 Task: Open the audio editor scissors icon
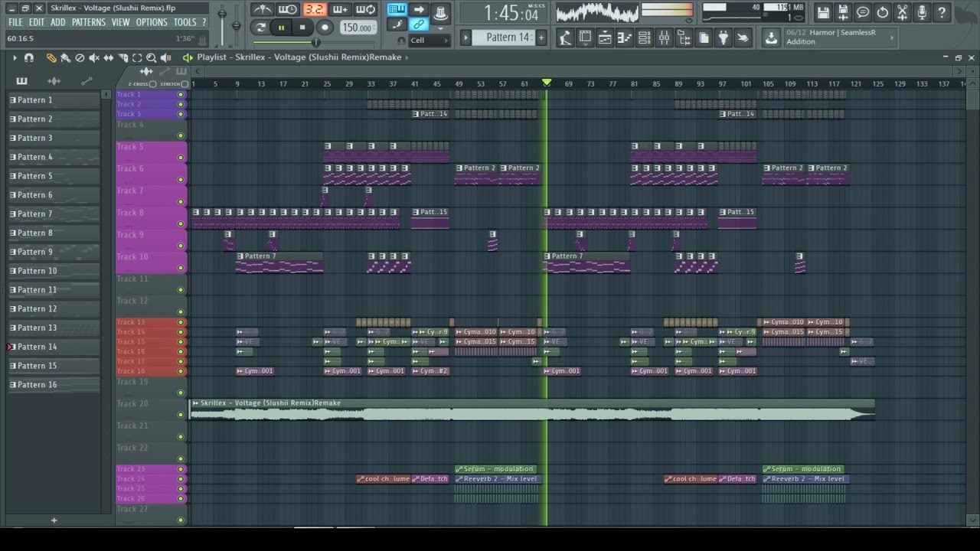903,12
